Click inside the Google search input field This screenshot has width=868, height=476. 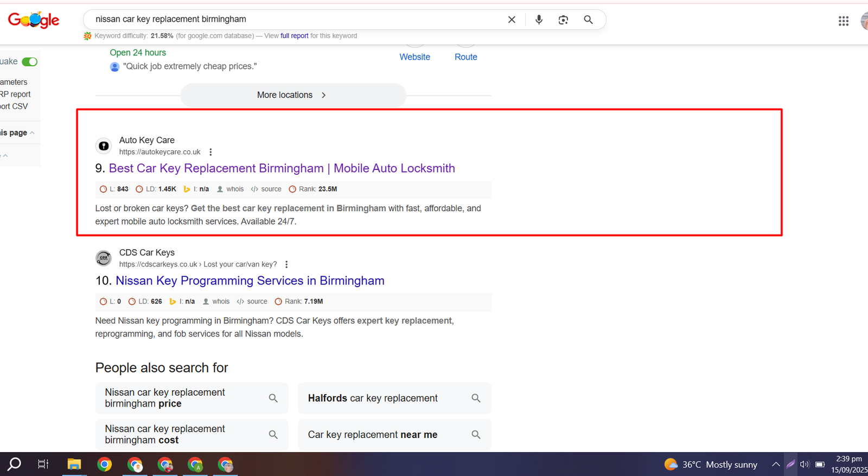[x=293, y=20]
